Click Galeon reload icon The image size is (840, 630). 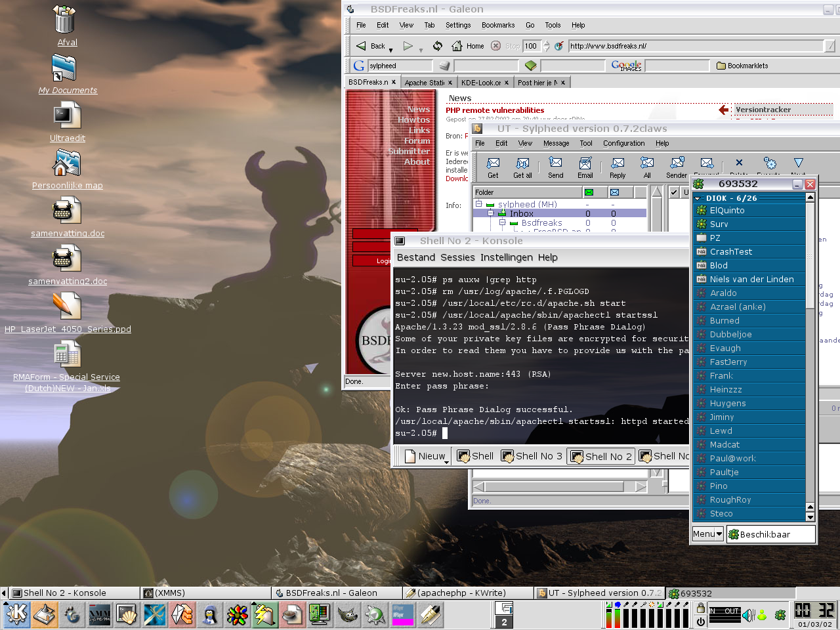[438, 46]
